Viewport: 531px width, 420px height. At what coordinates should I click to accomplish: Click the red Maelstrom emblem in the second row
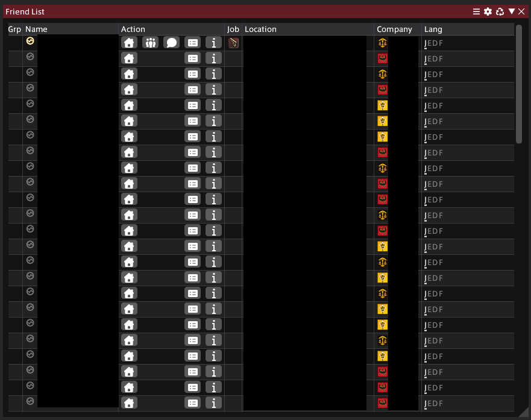383,58
